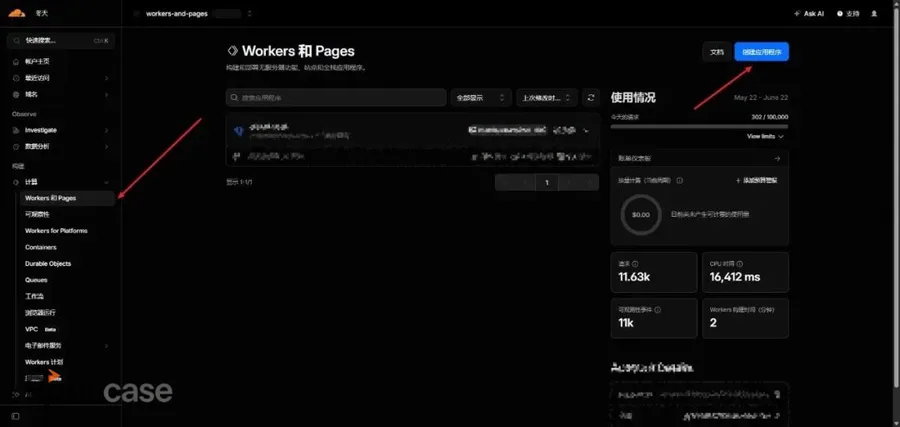
Task: Focus the application search field
Action: coord(336,98)
